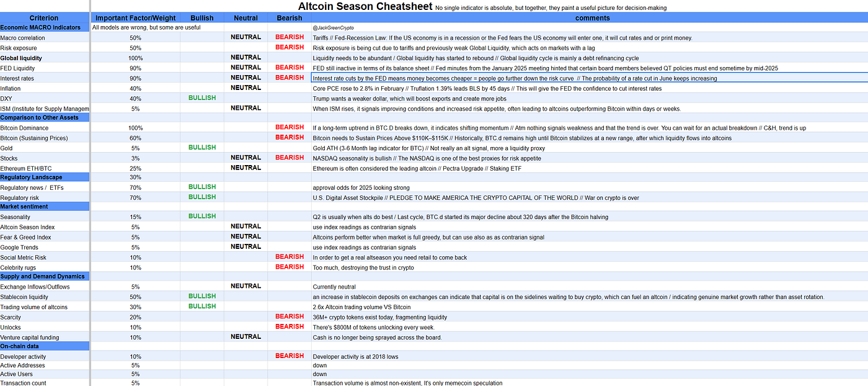This screenshot has height=386, width=868.
Task: Select the "Criterion" column header cell
Action: [45, 18]
